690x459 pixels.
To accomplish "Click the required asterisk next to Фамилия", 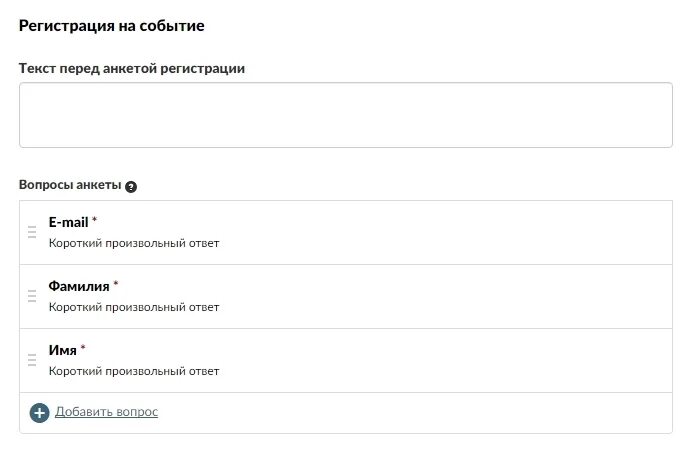I will [x=116, y=283].
